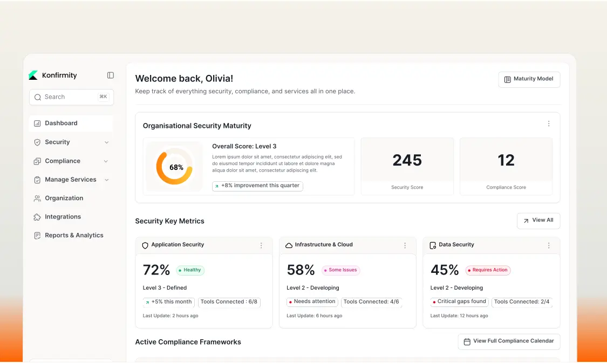Click the Overall Score: Level 3 heading
This screenshot has height=364, width=607.
[244, 147]
